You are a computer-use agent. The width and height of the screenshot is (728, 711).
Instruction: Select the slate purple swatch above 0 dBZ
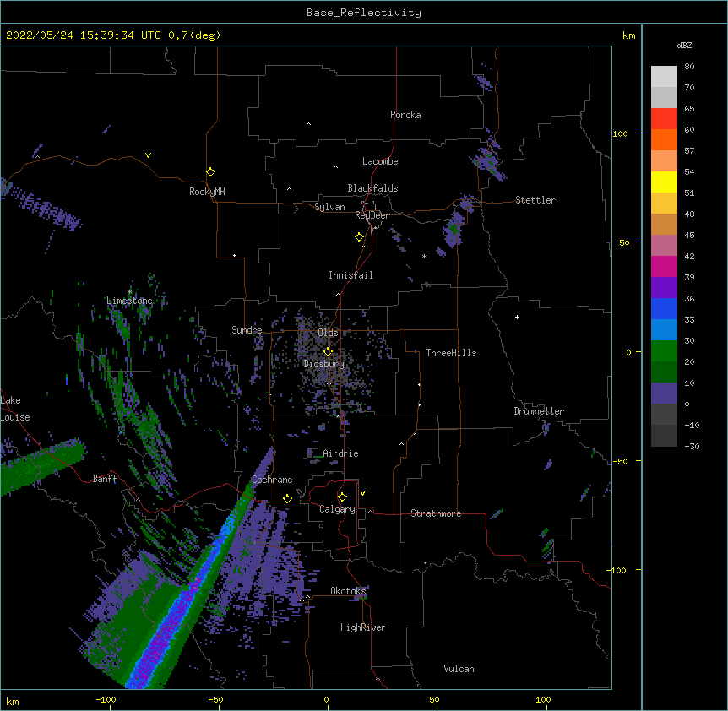(x=664, y=393)
